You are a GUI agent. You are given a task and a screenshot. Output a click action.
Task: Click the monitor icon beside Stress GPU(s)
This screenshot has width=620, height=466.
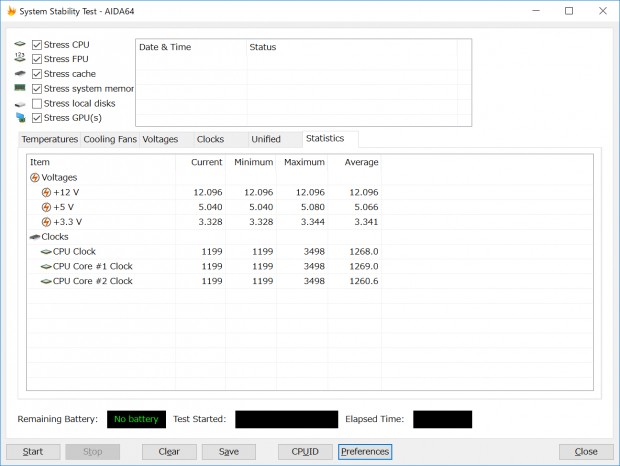pyautogui.click(x=21, y=117)
